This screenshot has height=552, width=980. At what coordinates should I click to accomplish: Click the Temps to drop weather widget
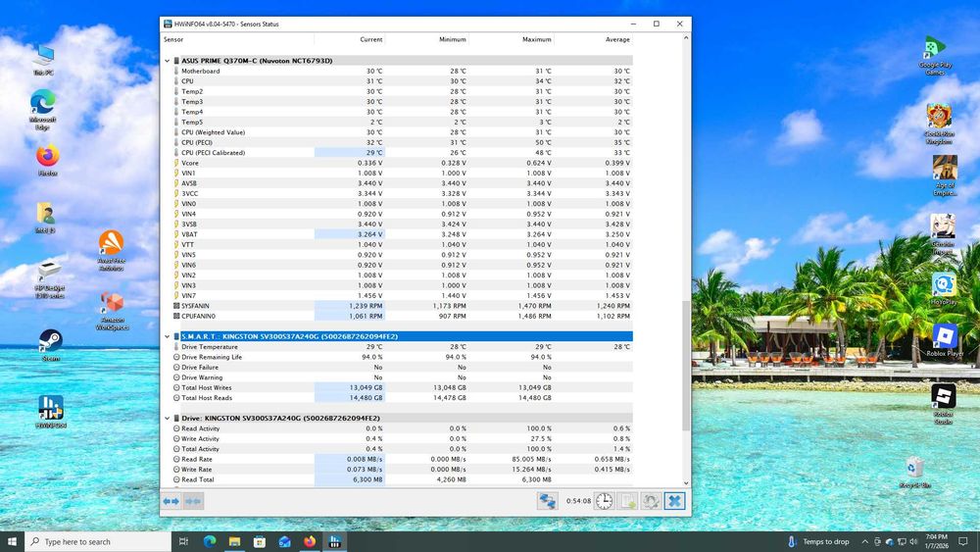click(x=818, y=541)
